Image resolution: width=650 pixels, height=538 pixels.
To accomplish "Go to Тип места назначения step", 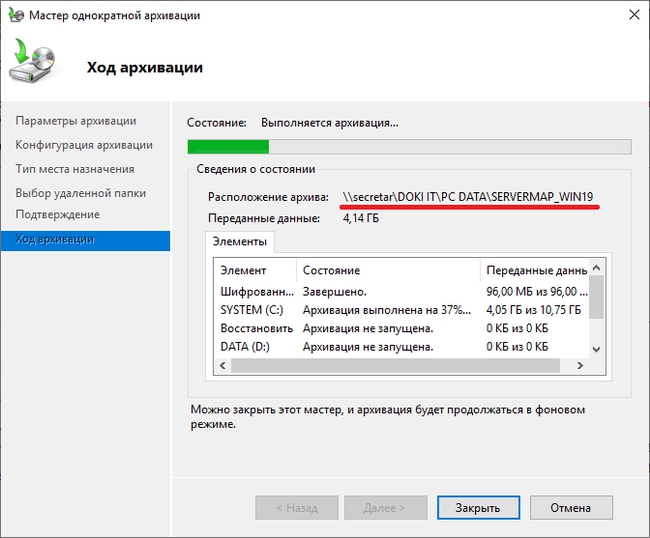I will click(x=74, y=169).
